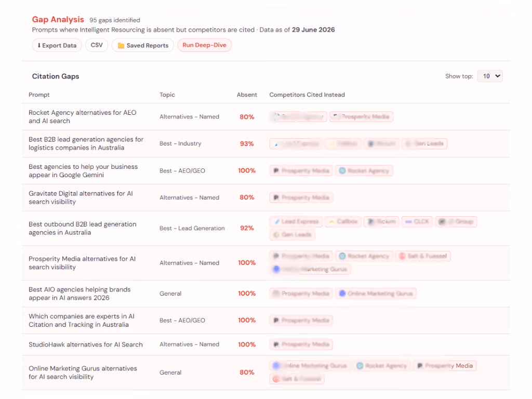The height and width of the screenshot is (399, 532).
Task: Click the 95 gaps identified label
Action: pos(115,20)
